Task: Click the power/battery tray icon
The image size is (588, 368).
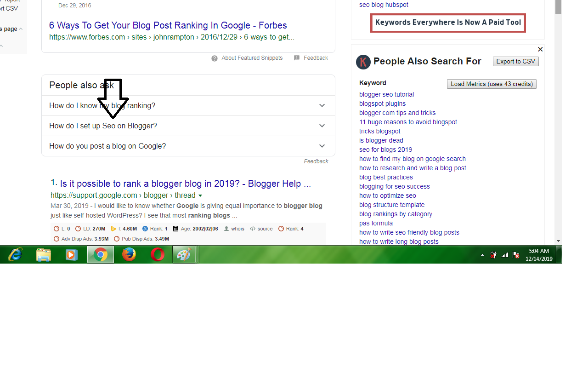Action: click(x=494, y=255)
